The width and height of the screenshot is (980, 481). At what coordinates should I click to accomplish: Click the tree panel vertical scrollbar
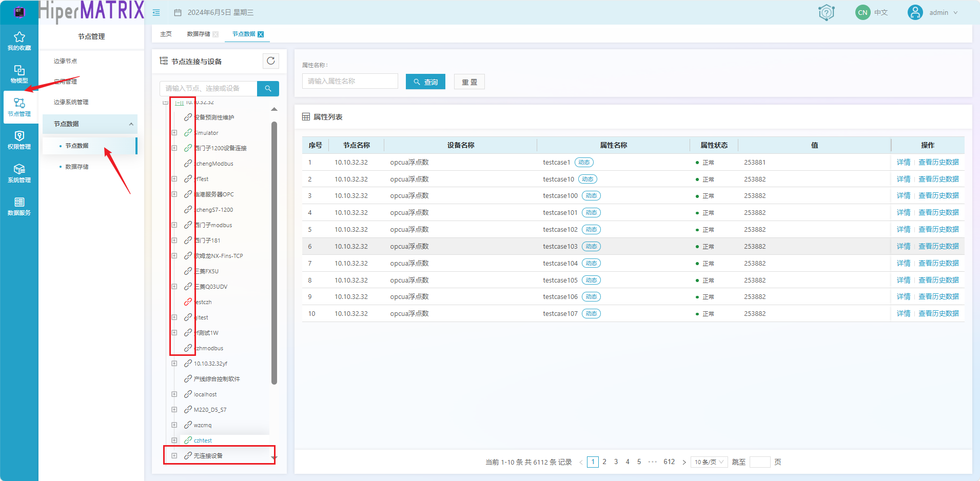274,253
